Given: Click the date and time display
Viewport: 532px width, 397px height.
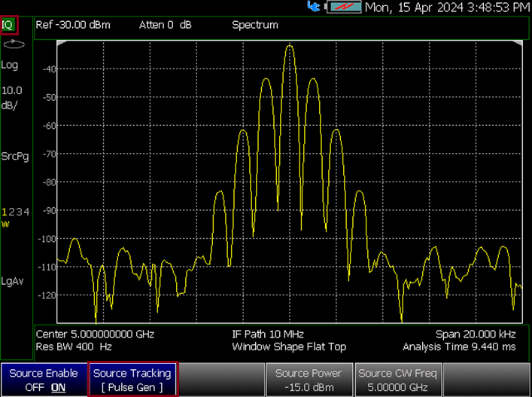Looking at the screenshot, I should (x=448, y=7).
